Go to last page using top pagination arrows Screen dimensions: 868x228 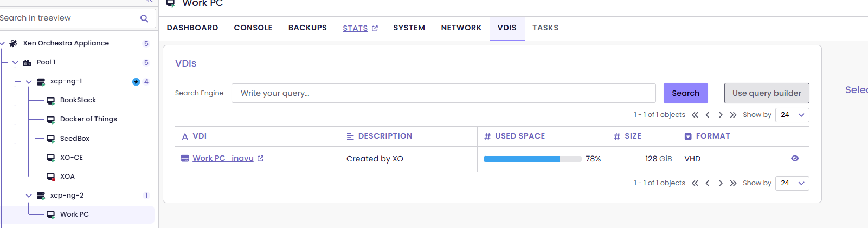click(x=733, y=115)
